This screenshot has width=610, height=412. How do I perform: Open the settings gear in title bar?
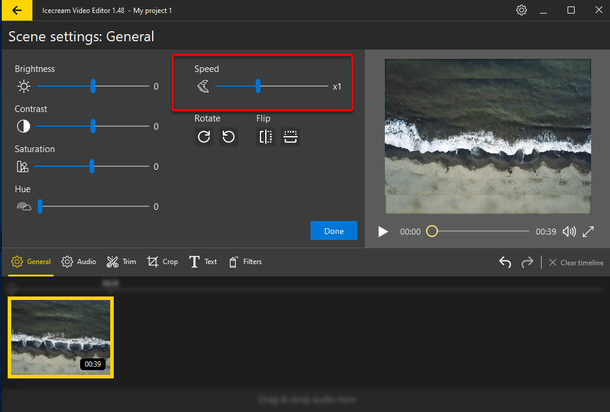(x=521, y=10)
